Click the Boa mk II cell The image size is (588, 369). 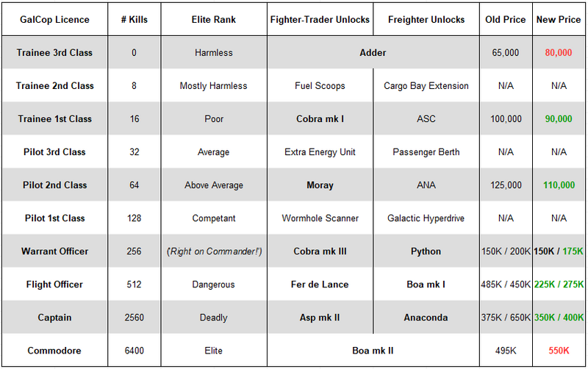[x=373, y=351]
